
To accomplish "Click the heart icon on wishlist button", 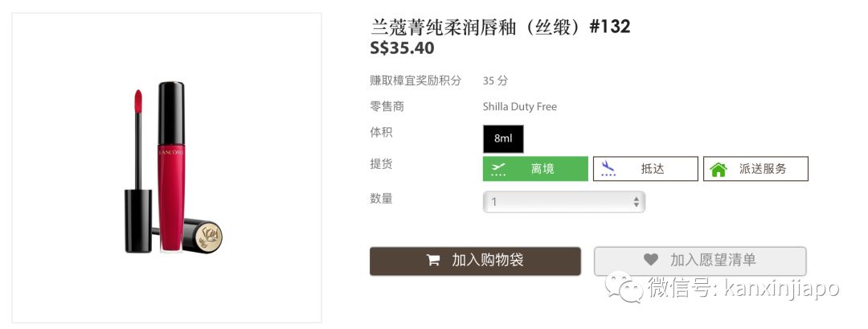I will click(x=651, y=261).
